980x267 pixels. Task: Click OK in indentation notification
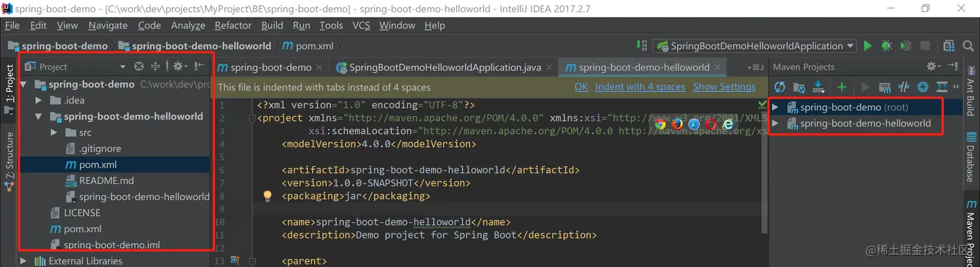coord(581,87)
